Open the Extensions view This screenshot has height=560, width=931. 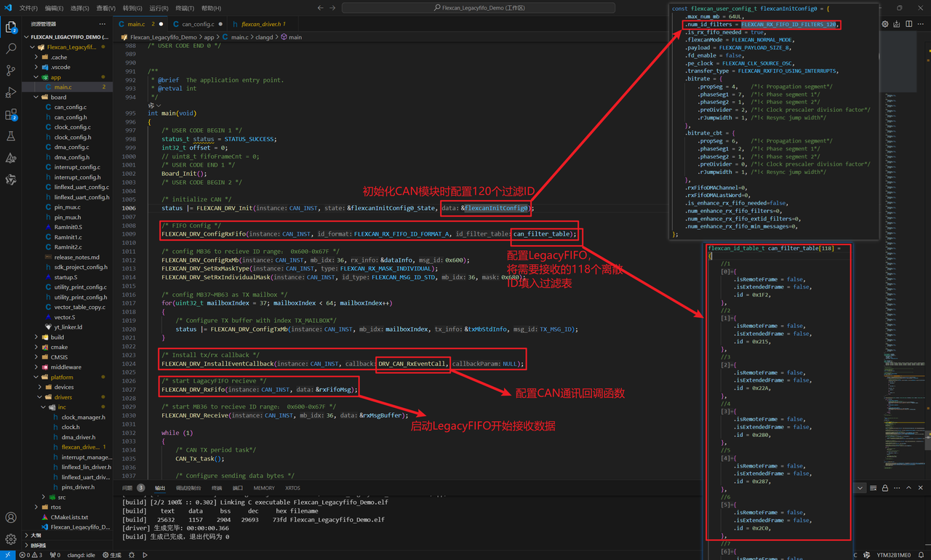11,114
